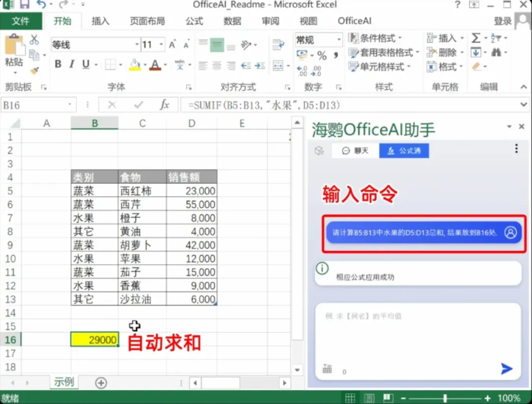Toggle bottom vertical alignment
The width and height of the screenshot is (532, 404).
tap(231, 47)
